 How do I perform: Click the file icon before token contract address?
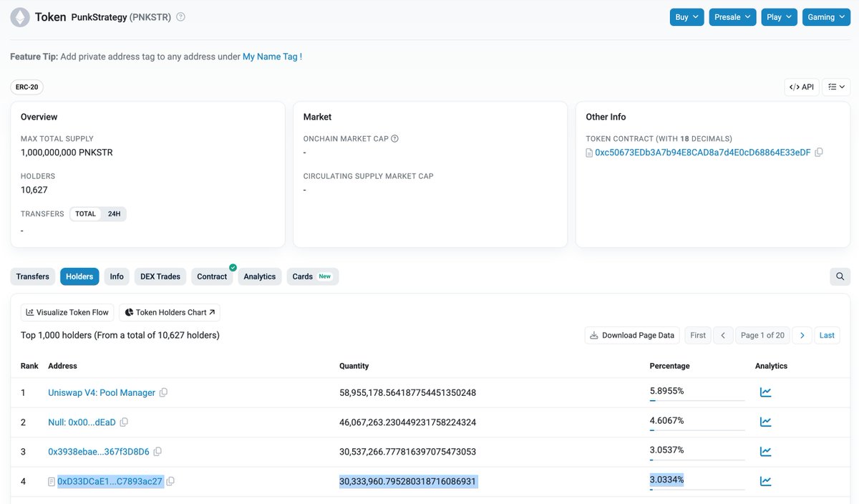click(x=589, y=153)
